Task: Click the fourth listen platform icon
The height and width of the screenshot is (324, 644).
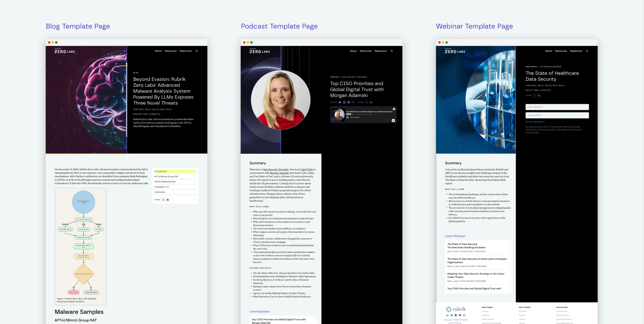Action: (x=353, y=102)
